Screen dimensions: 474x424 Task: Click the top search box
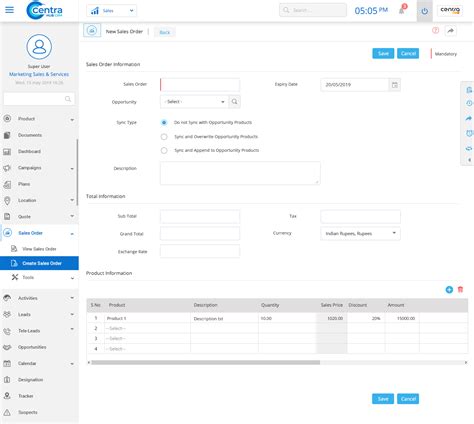pos(313,10)
